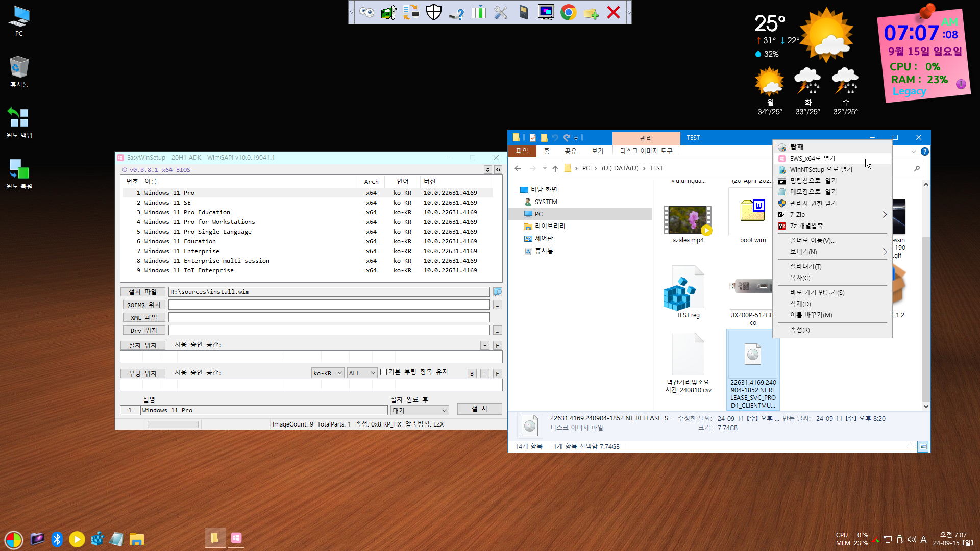This screenshot has height=551, width=980.
Task: Open the shield icon in top dock
Action: pyautogui.click(x=434, y=12)
